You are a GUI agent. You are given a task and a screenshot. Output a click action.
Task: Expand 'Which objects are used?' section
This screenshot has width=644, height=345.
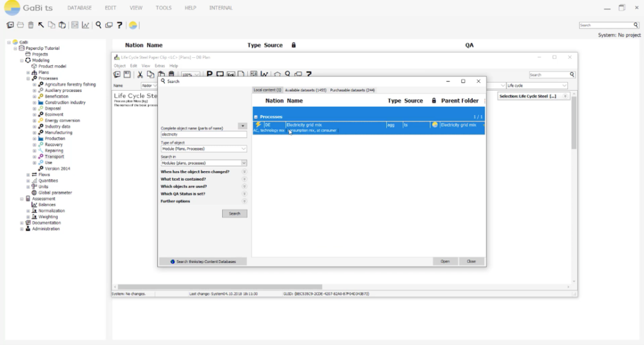click(x=244, y=186)
